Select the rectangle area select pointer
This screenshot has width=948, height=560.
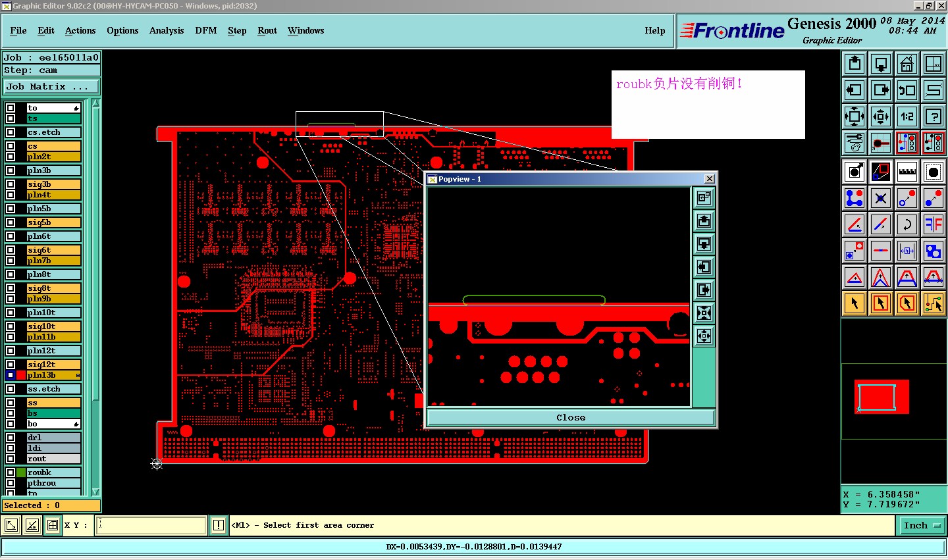881,303
